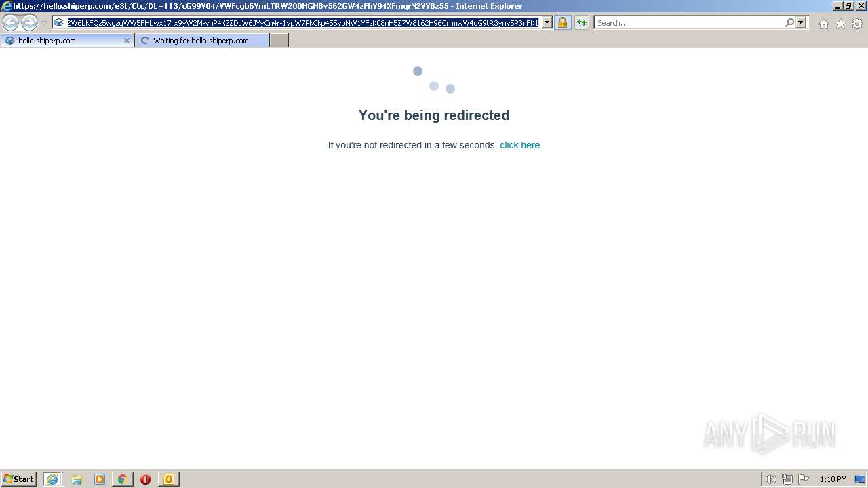868x488 pixels.
Task: Follow the 'click here' redirect link
Action: point(520,145)
